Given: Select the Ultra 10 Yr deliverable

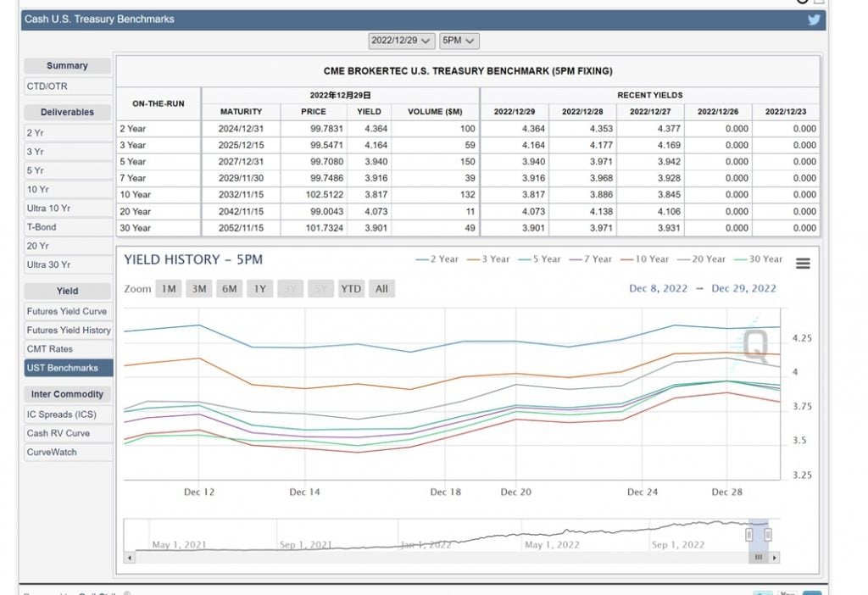Looking at the screenshot, I should [x=68, y=209].
